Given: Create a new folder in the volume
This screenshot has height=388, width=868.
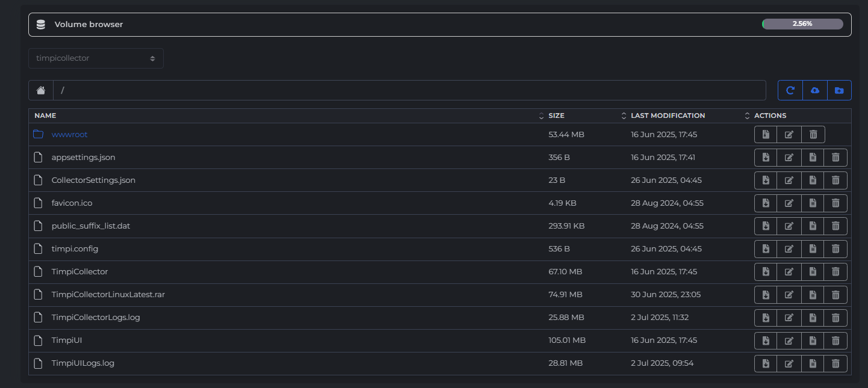Looking at the screenshot, I should (839, 90).
